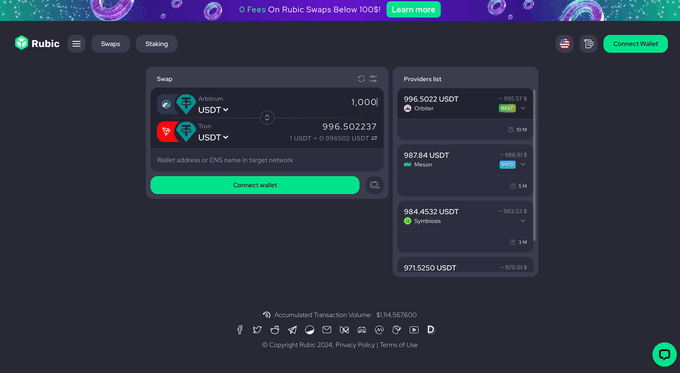Select the 996.5022 USDT Orbiter offer
The image size is (680, 373).
pyautogui.click(x=465, y=114)
